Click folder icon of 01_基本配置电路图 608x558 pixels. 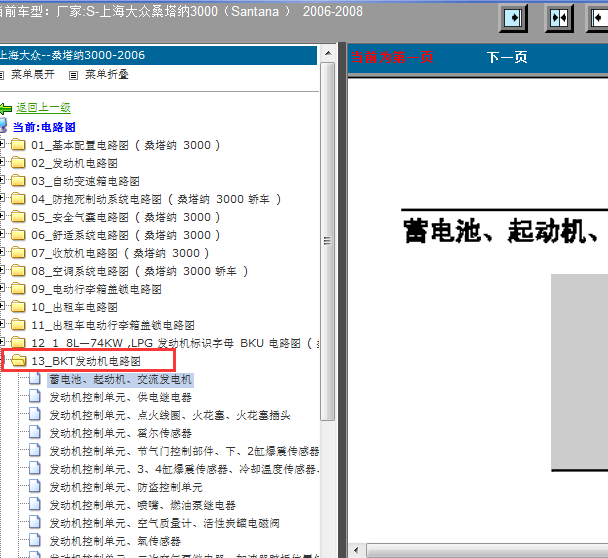pyautogui.click(x=18, y=145)
